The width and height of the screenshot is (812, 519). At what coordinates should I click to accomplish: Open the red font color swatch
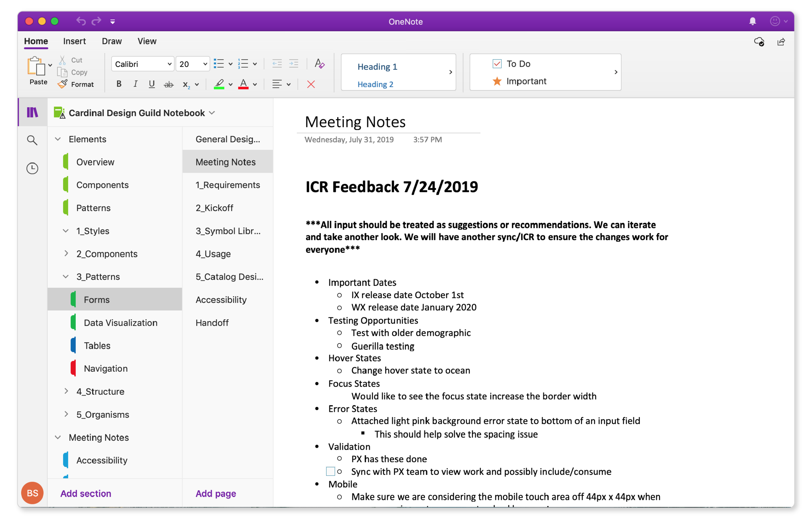[244, 84]
